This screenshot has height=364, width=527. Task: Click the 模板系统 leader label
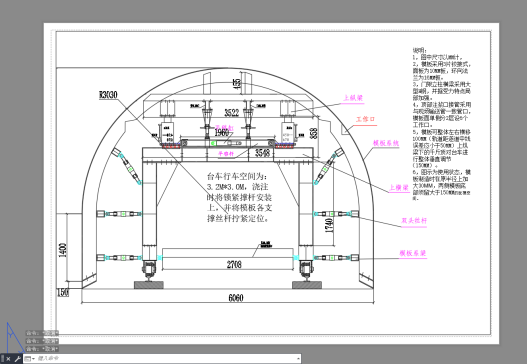[x=386, y=143]
